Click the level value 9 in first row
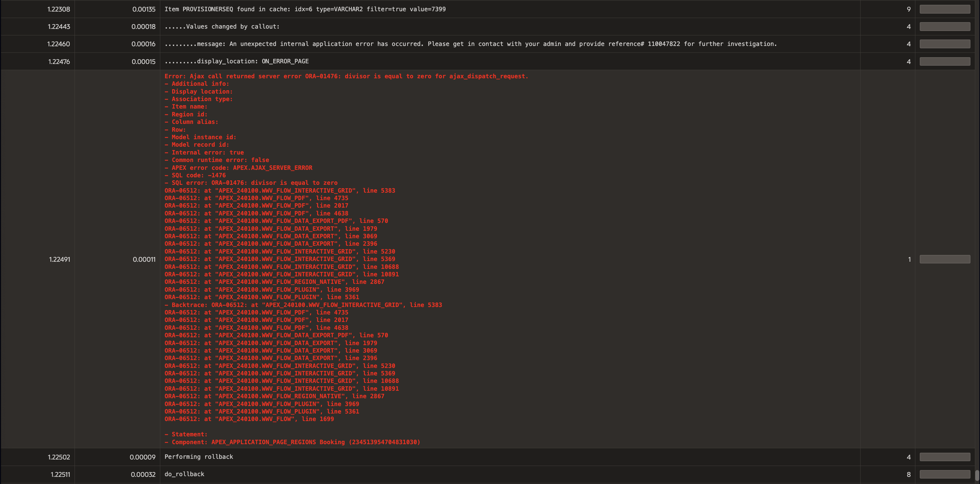 click(909, 9)
